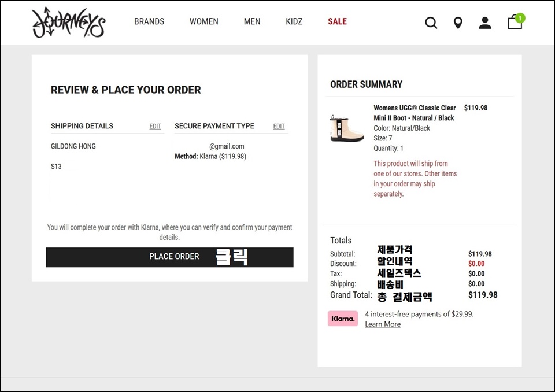
Task: Open the WOMEN menu
Action: pyautogui.click(x=204, y=21)
